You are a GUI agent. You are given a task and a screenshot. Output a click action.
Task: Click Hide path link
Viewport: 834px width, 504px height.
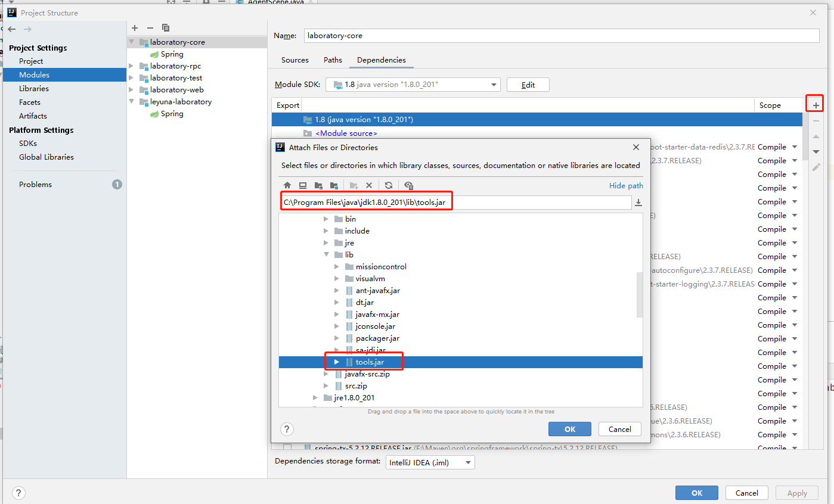[x=626, y=186]
